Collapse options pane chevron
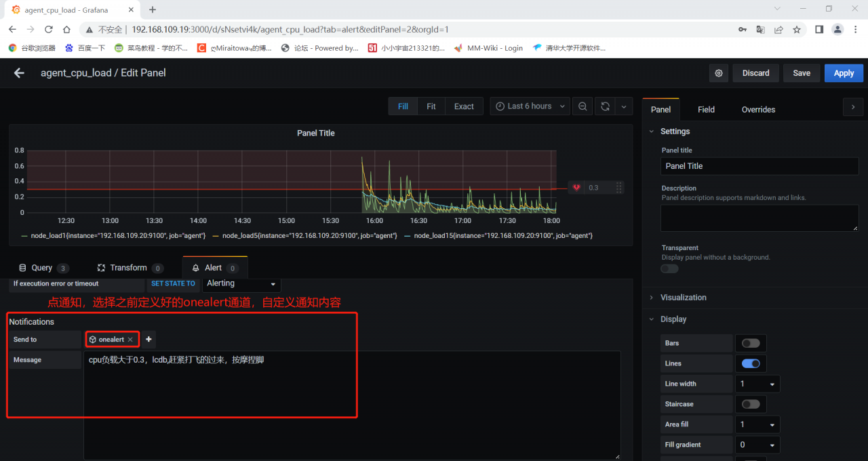The width and height of the screenshot is (868, 461). pos(853,106)
